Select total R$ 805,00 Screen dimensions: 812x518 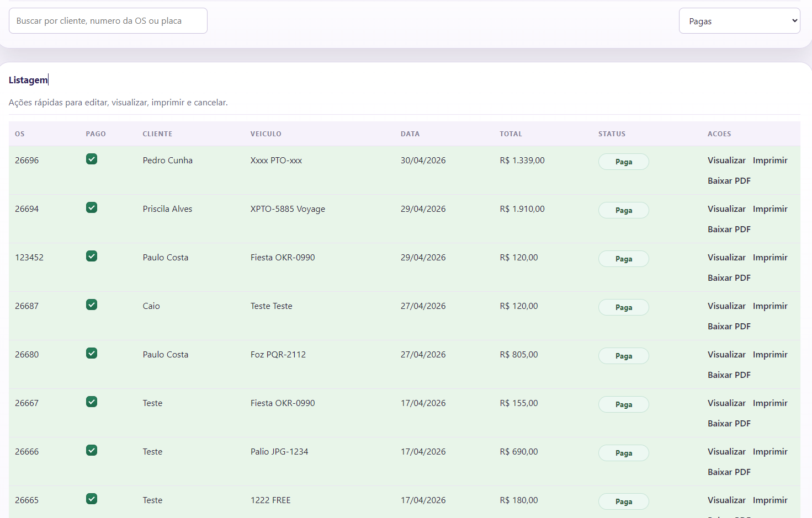click(x=519, y=355)
